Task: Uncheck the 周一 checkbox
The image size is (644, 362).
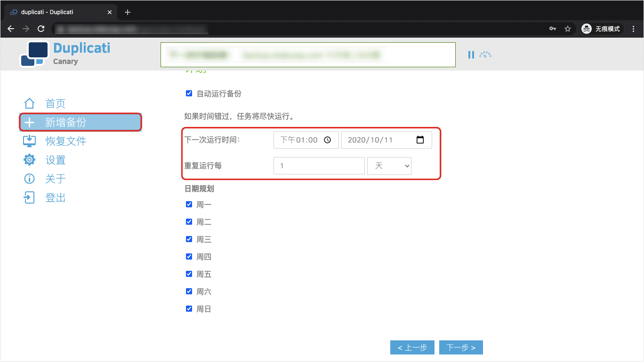Action: pos(189,205)
